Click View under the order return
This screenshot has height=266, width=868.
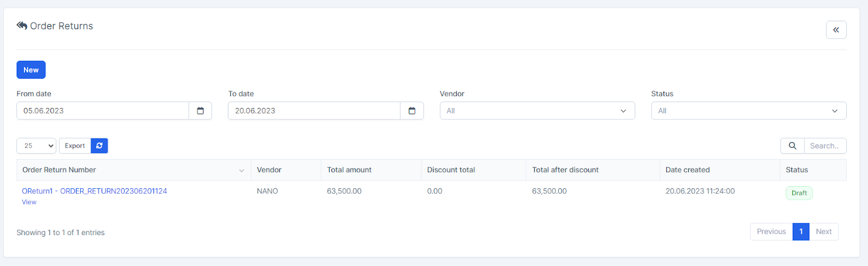[x=29, y=202]
